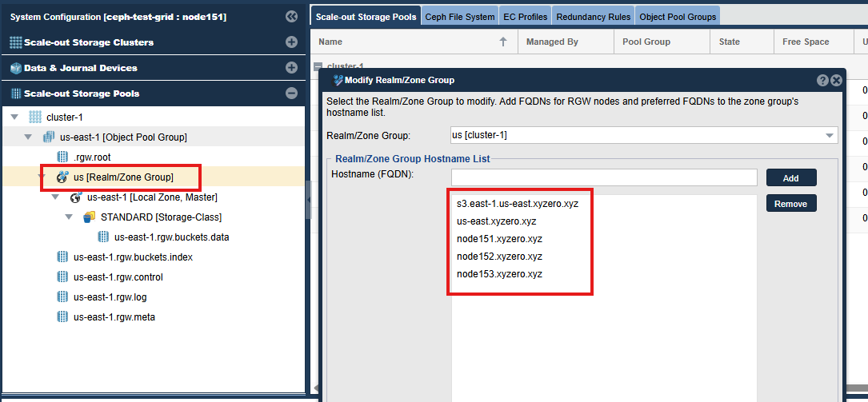Click the Data & Journal Devices cube icon

pos(15,68)
